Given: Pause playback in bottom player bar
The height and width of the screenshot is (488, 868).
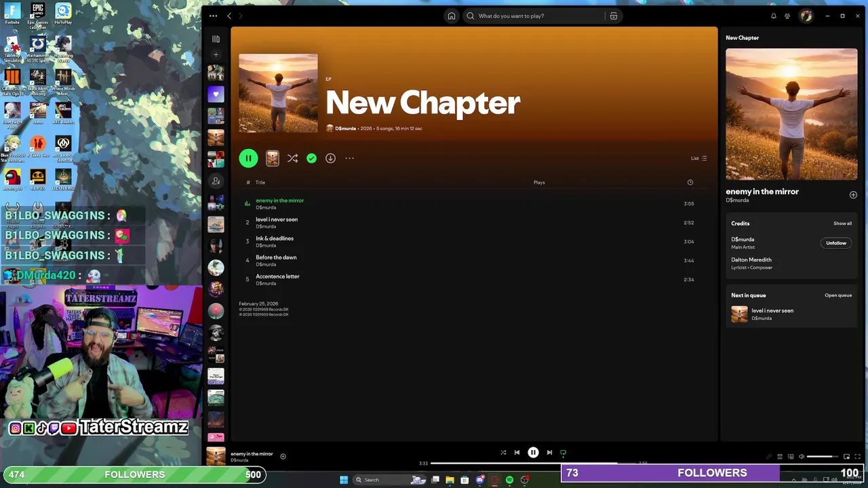Looking at the screenshot, I should tap(533, 452).
